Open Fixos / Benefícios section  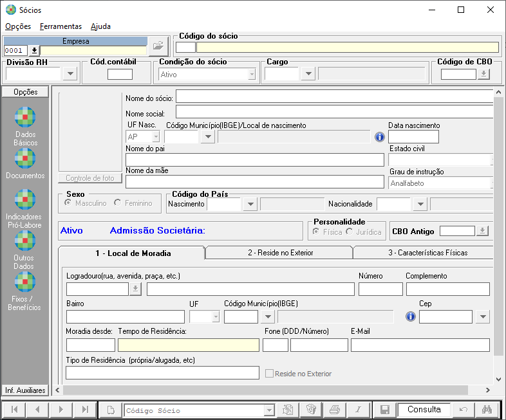click(x=25, y=282)
